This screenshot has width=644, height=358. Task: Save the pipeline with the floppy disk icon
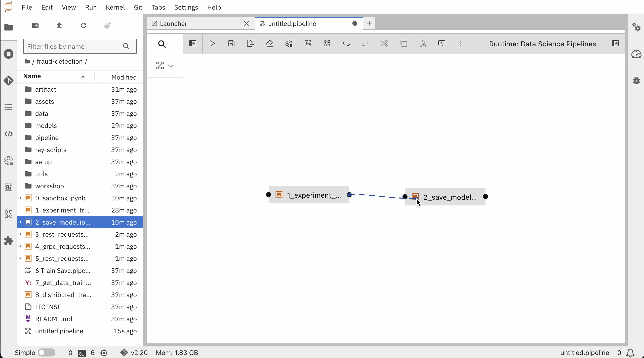tap(231, 44)
